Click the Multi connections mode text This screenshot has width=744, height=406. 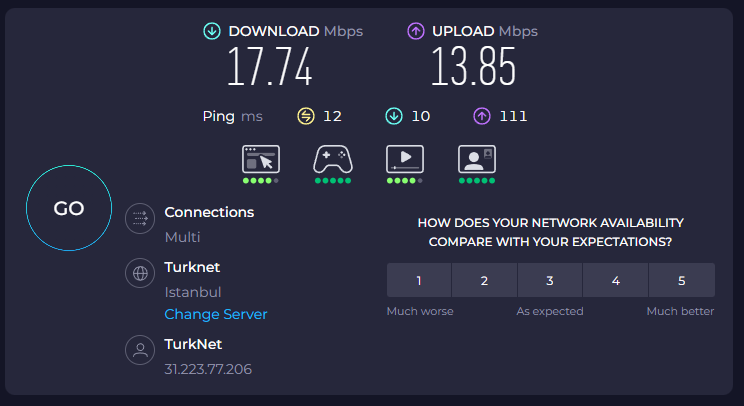click(x=182, y=237)
